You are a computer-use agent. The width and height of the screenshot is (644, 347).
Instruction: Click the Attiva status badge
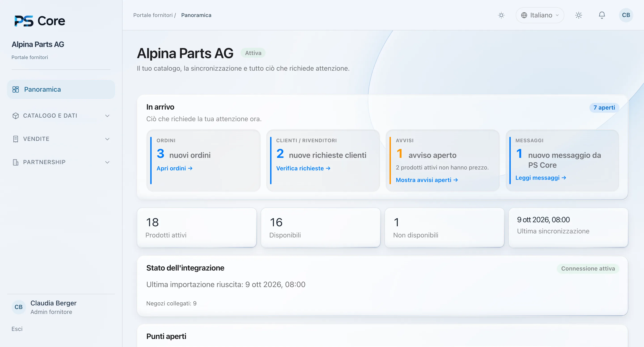(253, 53)
